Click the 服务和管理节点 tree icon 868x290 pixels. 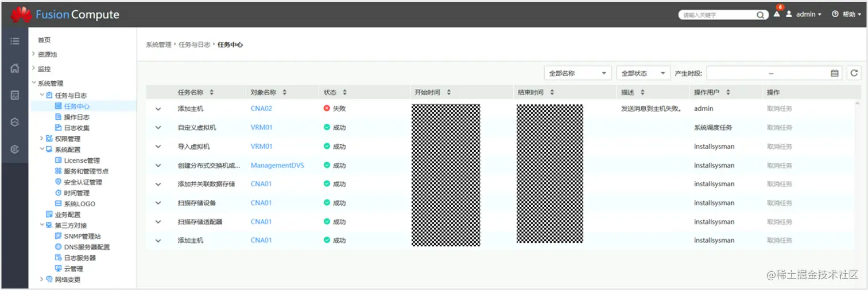click(58, 171)
